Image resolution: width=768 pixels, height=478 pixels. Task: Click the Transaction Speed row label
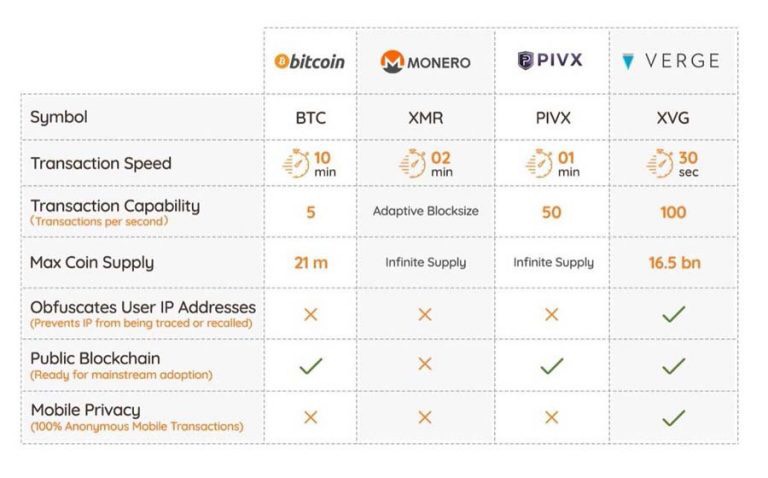coord(101,163)
